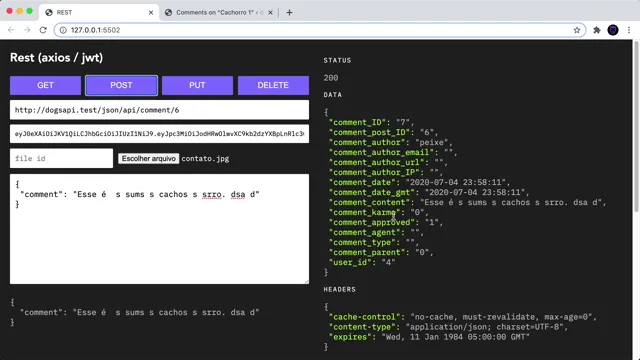Screen dimensions: 640x360
Task: Click the "comment_author_email" line
Action: [x=393, y=152]
